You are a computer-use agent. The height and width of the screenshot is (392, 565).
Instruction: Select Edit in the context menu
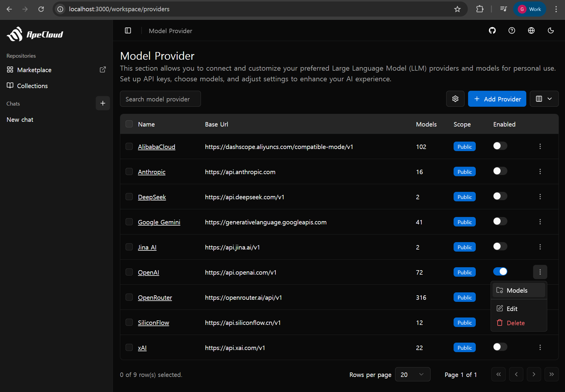click(519, 309)
